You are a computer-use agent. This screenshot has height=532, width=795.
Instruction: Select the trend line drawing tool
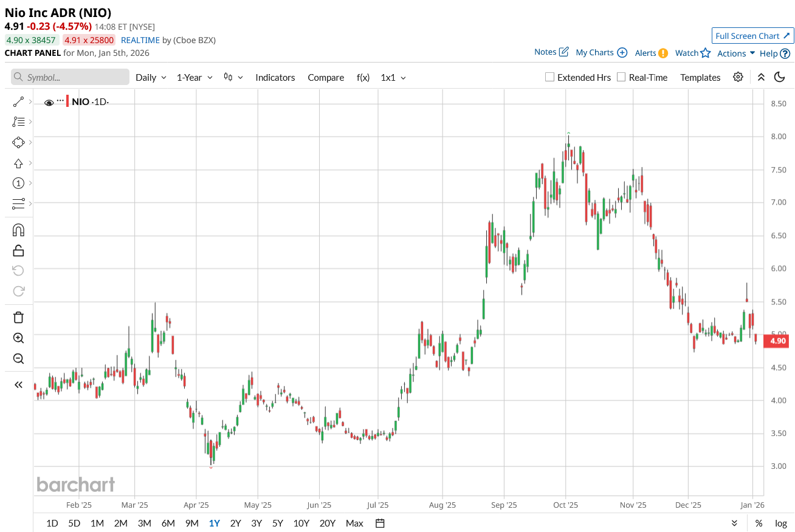point(18,102)
